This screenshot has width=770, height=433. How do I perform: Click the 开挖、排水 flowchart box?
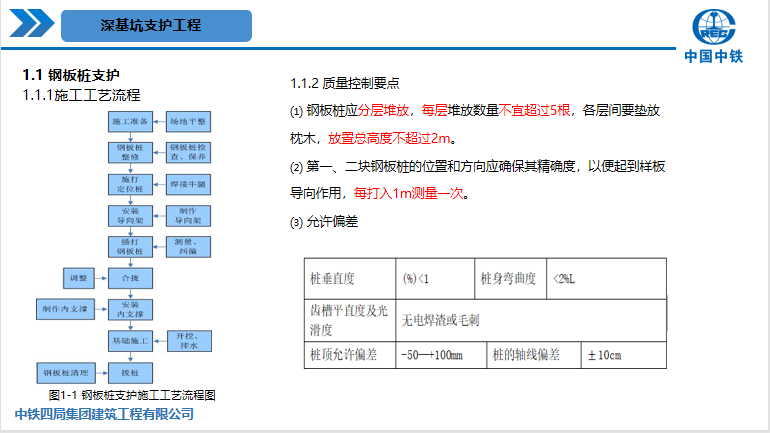(x=189, y=341)
